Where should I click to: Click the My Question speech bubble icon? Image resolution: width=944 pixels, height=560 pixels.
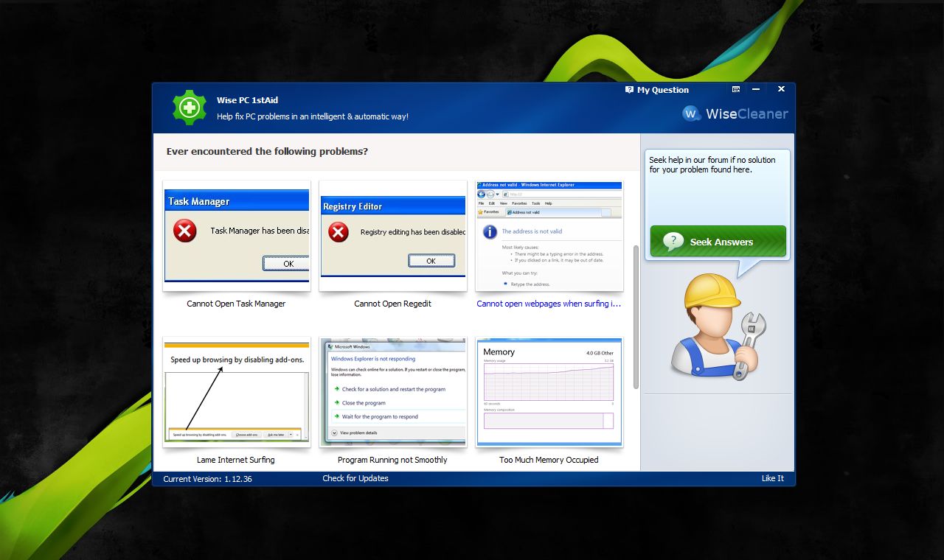click(629, 89)
